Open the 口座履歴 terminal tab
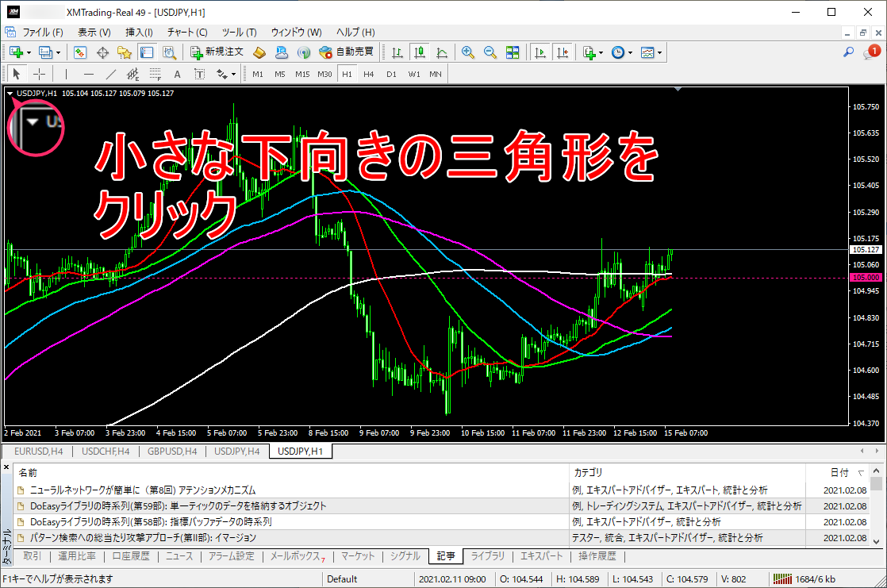 coord(131,556)
